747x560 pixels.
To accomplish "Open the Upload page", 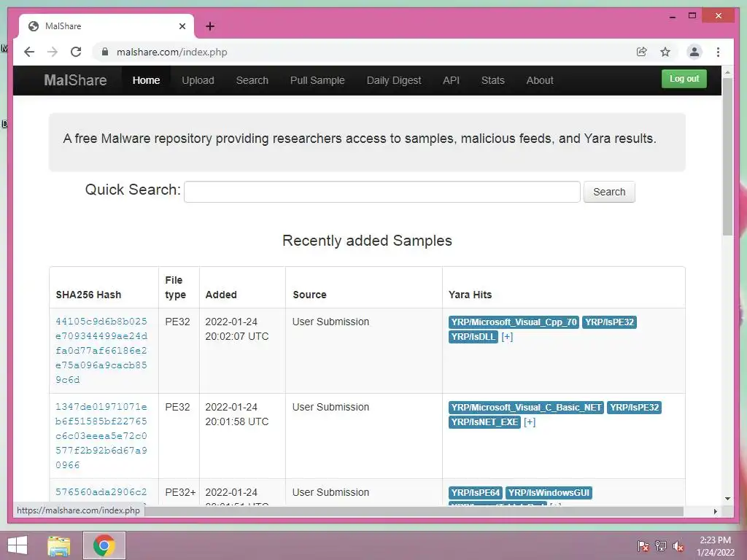I will pyautogui.click(x=198, y=80).
